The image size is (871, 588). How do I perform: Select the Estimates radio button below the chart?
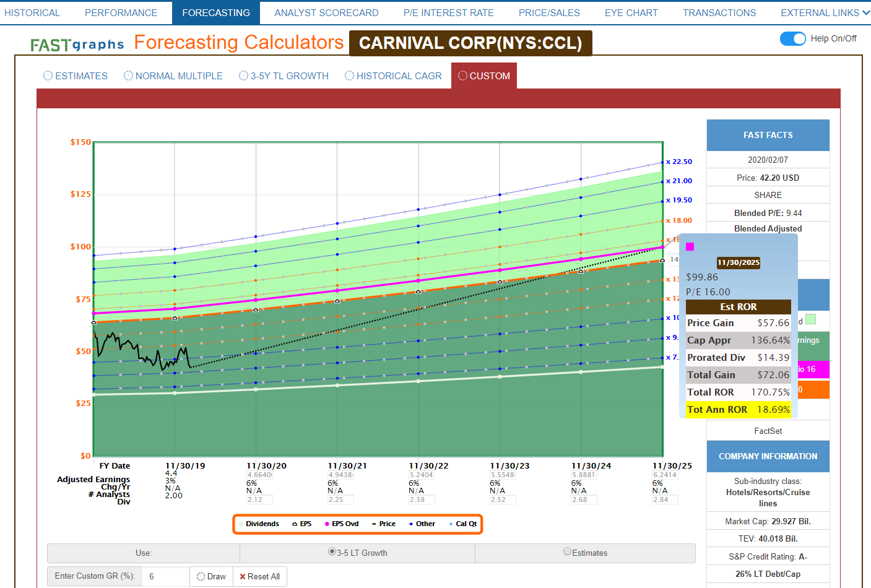(567, 551)
